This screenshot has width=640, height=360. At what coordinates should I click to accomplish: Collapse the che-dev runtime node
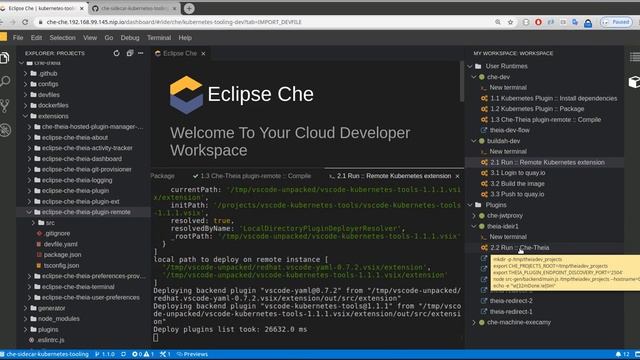(474, 77)
